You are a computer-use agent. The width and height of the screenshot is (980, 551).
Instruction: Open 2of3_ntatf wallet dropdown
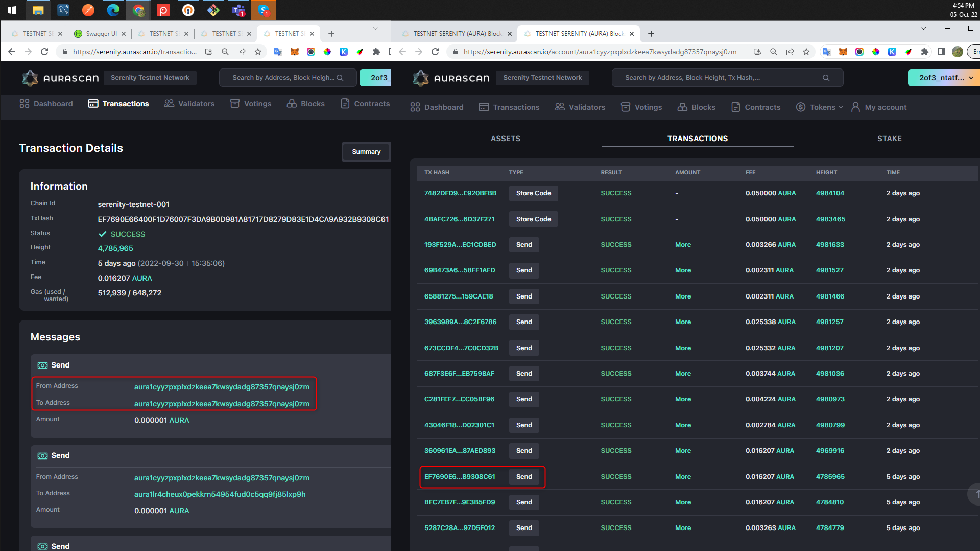[x=944, y=78]
